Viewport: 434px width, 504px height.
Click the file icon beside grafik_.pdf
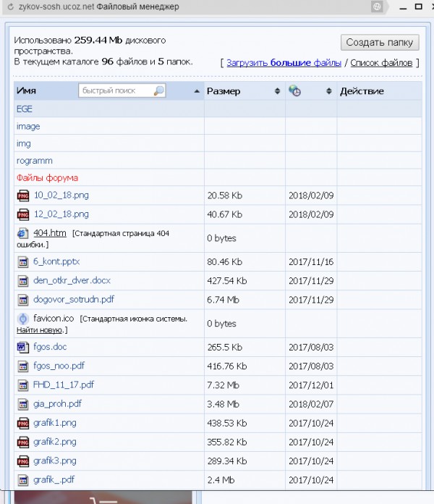coord(23,480)
